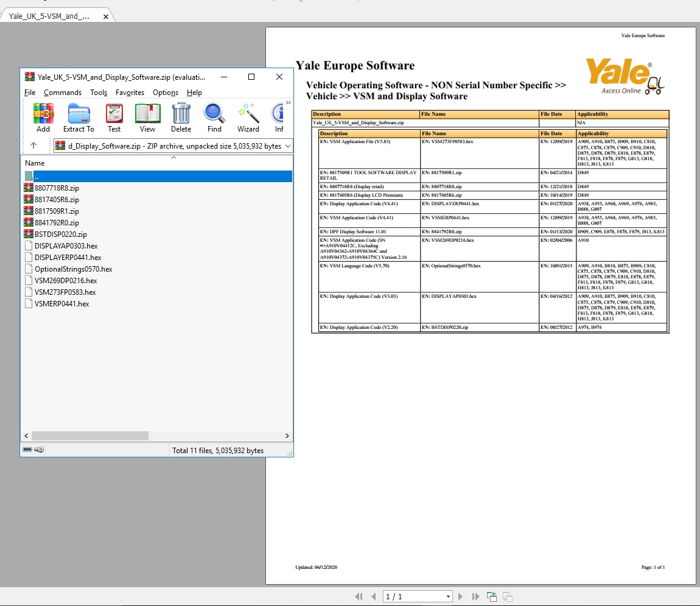Screen dimensions: 700x606
Task: Select the parent folder '..' row
Action: 158,177
